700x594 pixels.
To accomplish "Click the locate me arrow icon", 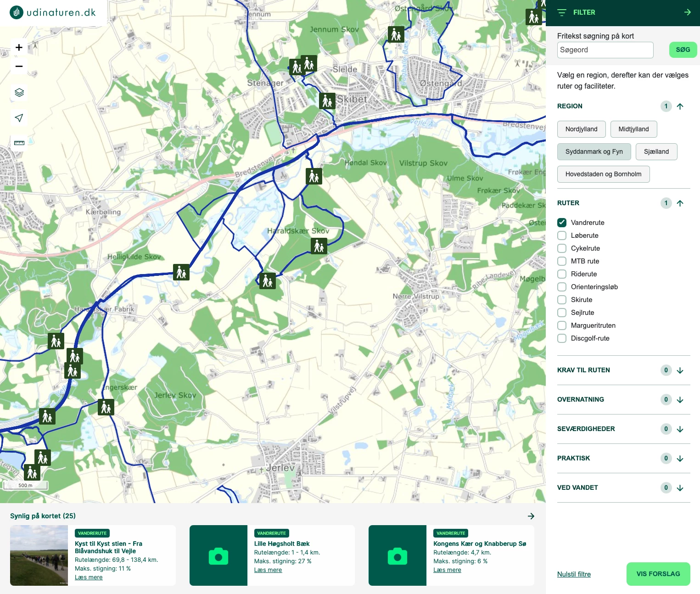I will coord(19,118).
